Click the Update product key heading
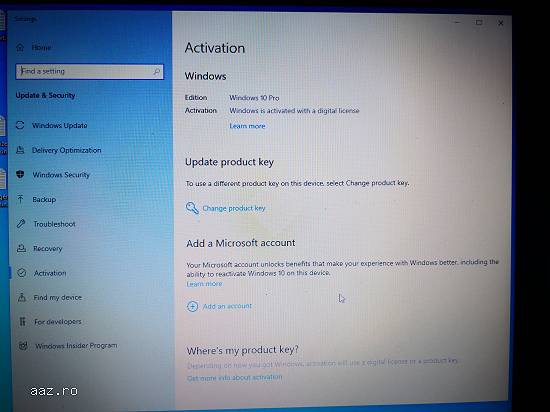Screen dimensions: 550x412 (x=229, y=162)
